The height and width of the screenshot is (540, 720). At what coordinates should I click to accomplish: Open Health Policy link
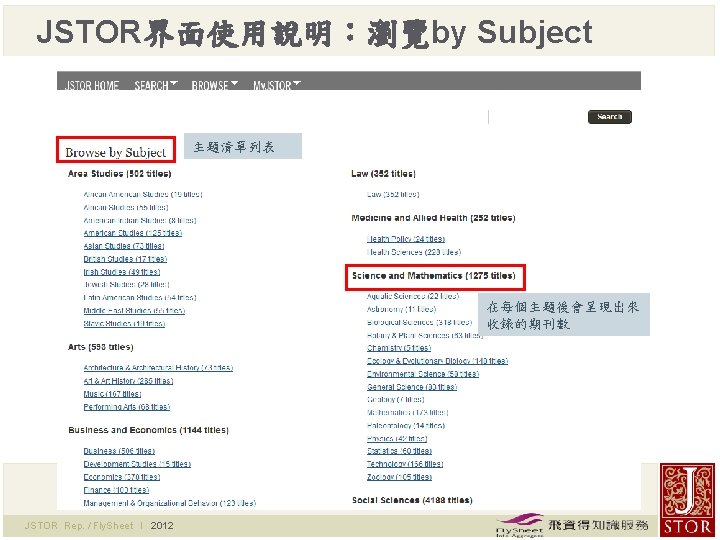[405, 239]
